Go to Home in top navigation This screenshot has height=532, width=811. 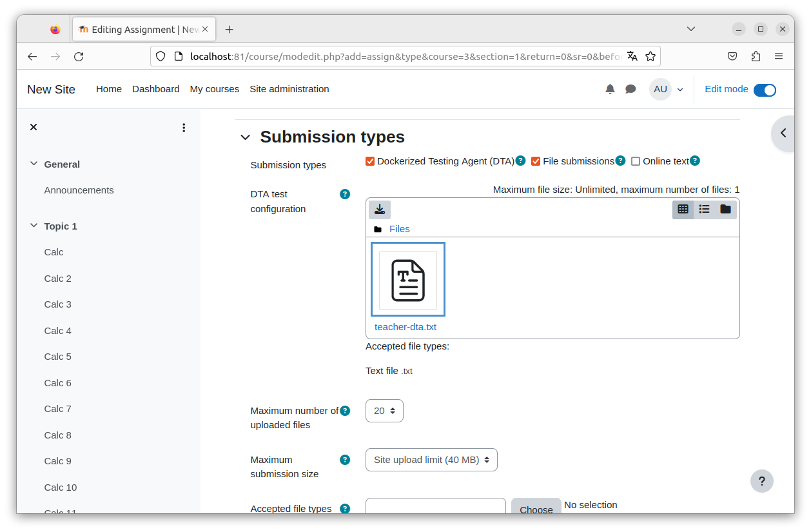pyautogui.click(x=109, y=89)
